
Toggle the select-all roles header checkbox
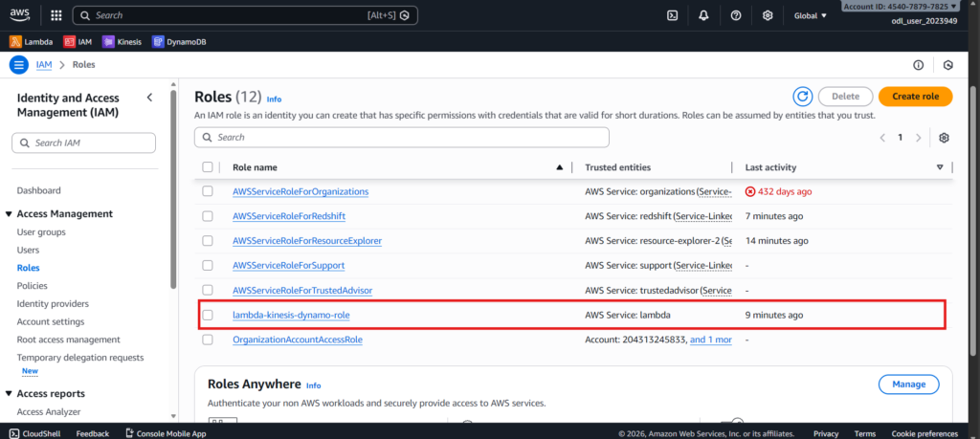click(208, 167)
